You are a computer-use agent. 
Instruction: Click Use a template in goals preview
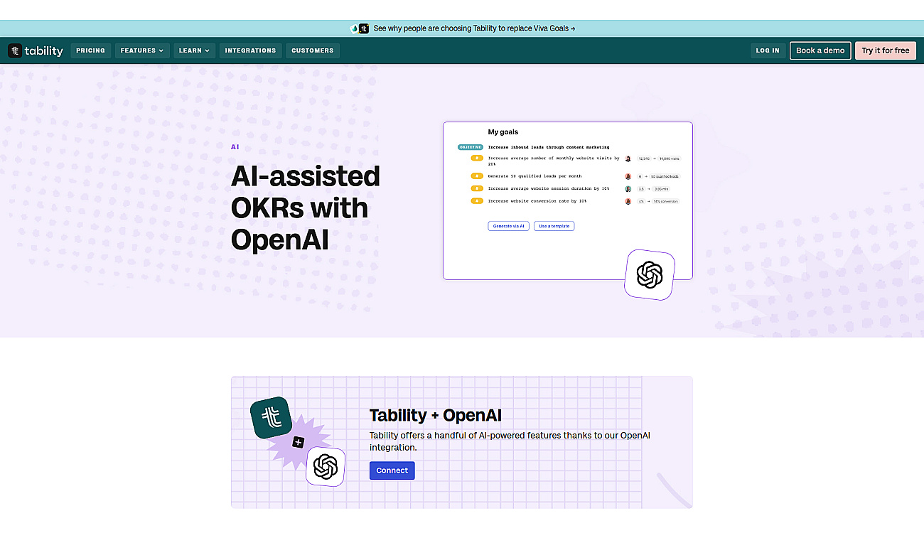(x=554, y=226)
